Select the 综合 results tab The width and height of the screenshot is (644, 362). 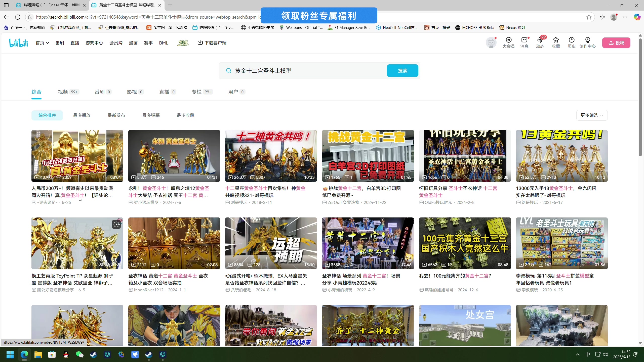[36, 92]
